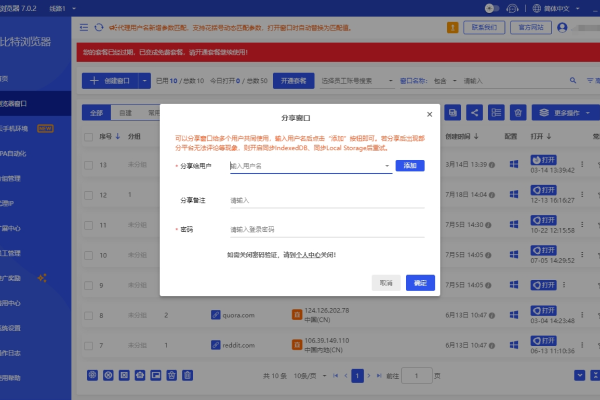600x400 pixels.
Task: Click the Windows icon in row 13
Action: pos(514,164)
